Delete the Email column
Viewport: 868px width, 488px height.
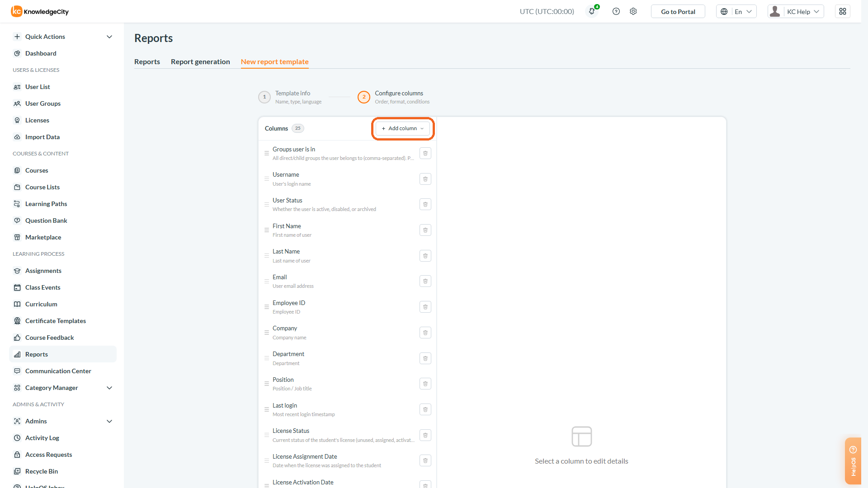pos(425,281)
